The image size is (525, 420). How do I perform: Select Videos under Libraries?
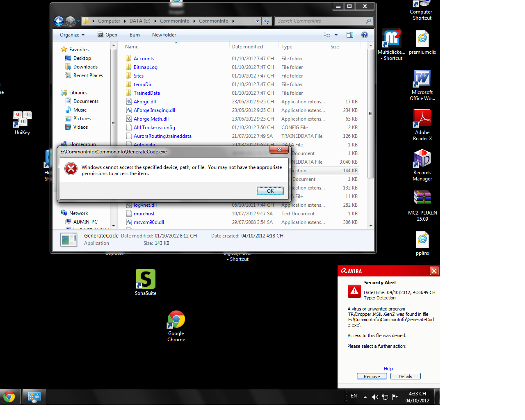click(x=80, y=127)
